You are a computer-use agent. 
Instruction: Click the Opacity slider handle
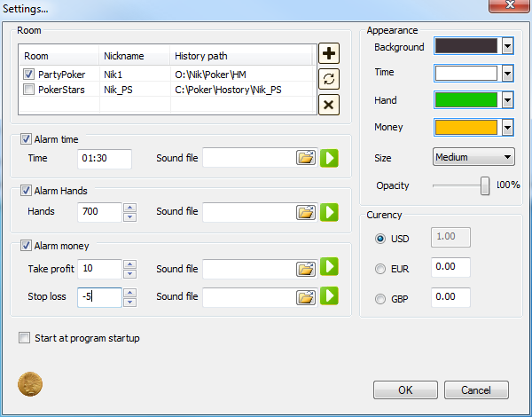(485, 185)
